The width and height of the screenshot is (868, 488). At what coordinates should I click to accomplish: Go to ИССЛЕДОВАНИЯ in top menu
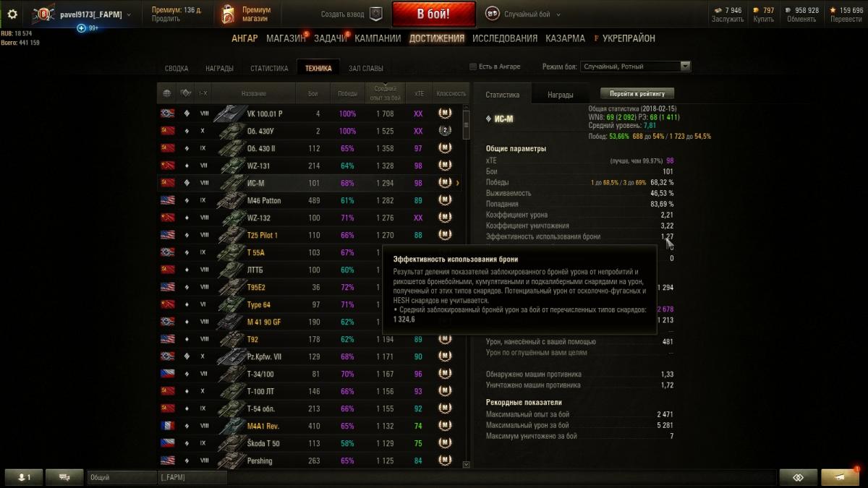[505, 38]
